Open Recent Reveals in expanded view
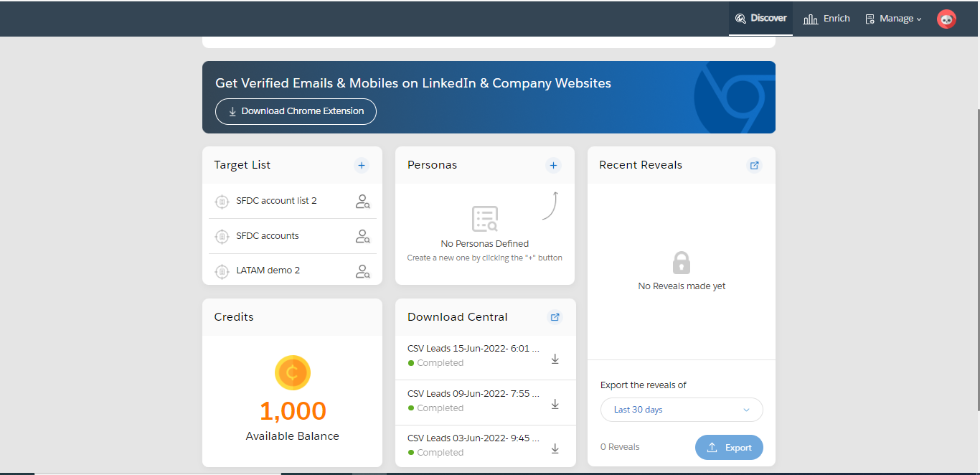The width and height of the screenshot is (980, 475). coord(754,165)
